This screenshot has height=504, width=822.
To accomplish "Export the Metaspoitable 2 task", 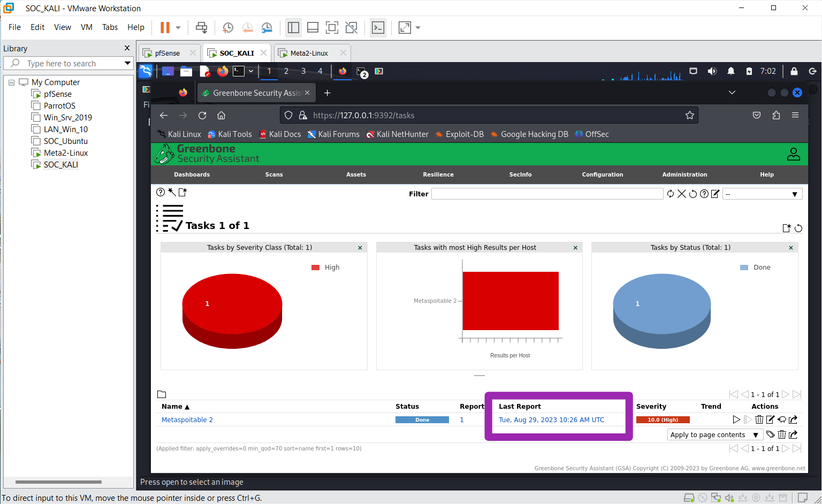I will tap(793, 419).
